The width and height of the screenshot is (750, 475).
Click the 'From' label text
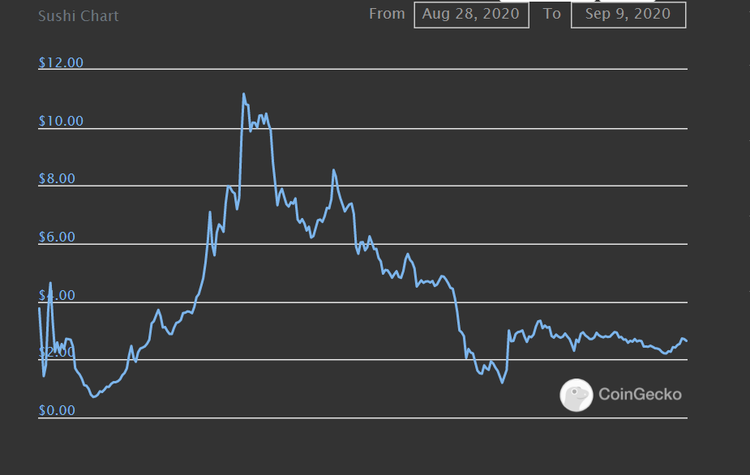point(387,14)
